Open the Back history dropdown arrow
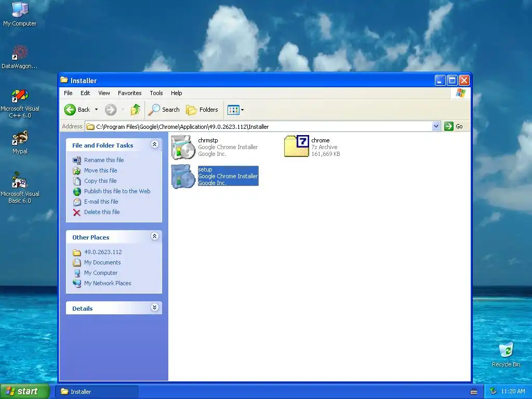Screen dimensions: 532x399 pos(96,110)
